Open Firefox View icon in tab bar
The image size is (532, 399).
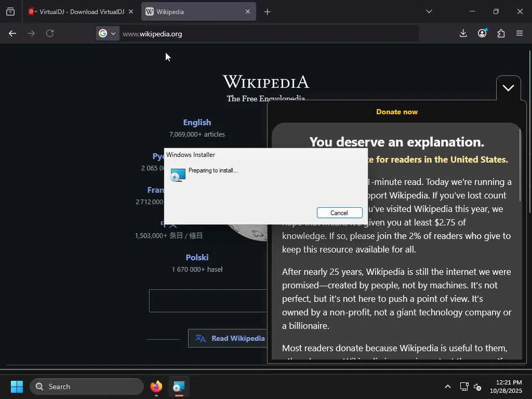(x=10, y=11)
